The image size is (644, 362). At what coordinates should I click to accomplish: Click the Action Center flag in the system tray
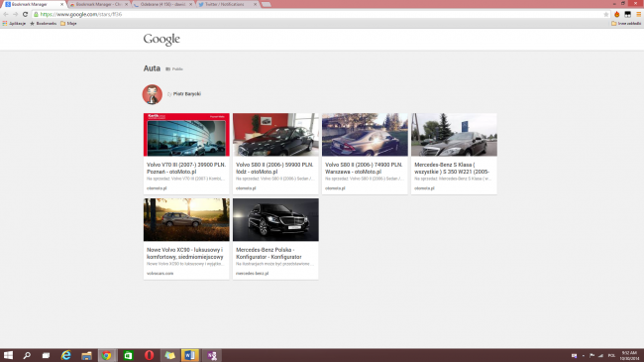coord(591,355)
